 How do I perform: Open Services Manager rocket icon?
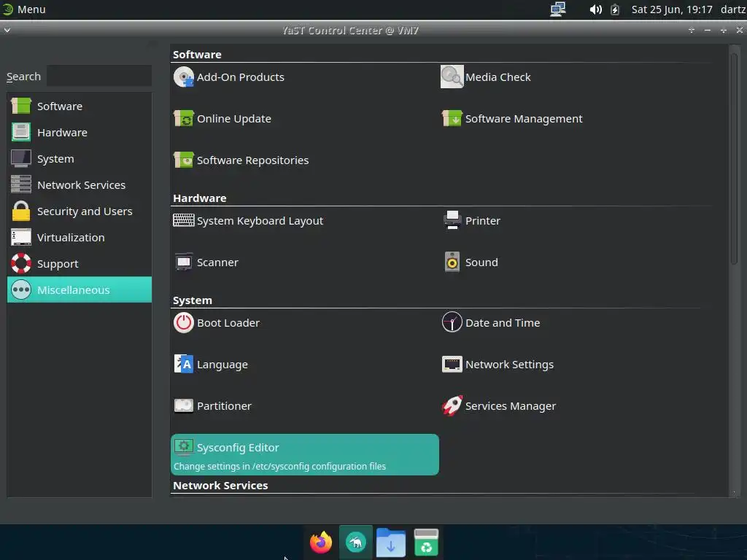[x=452, y=405]
